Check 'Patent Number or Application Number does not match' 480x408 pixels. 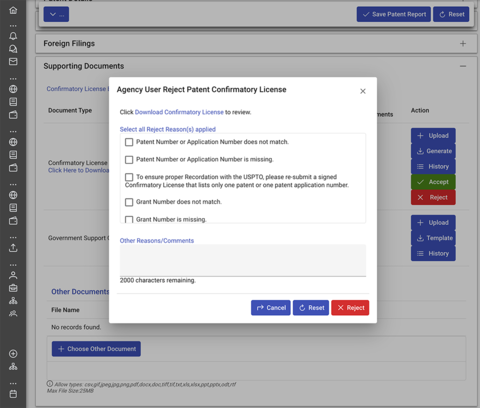tap(129, 142)
